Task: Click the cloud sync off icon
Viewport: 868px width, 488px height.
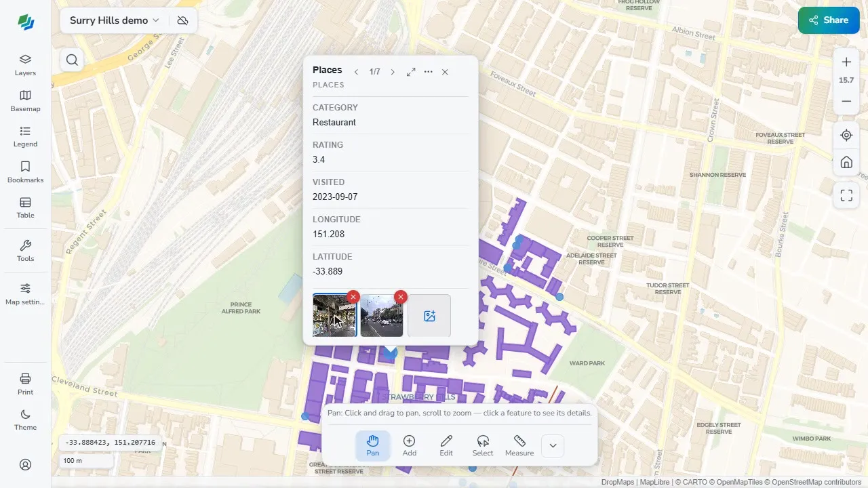Action: pyautogui.click(x=182, y=20)
